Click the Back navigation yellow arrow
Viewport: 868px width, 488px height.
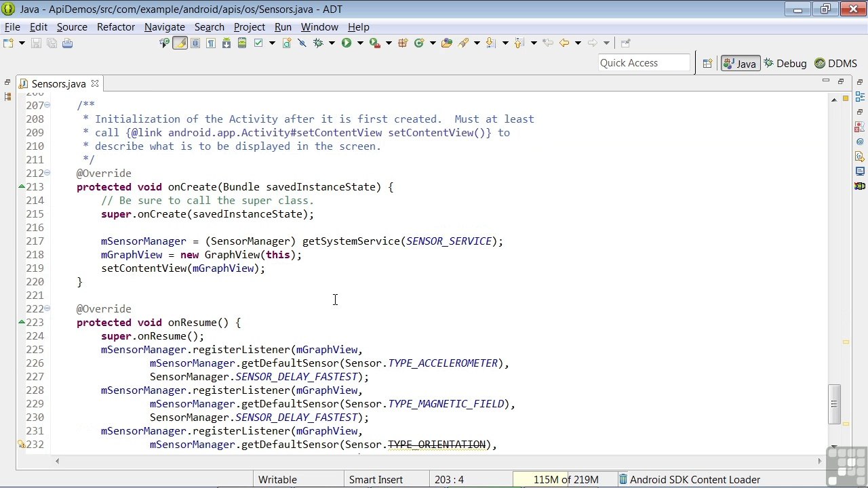[x=564, y=43]
